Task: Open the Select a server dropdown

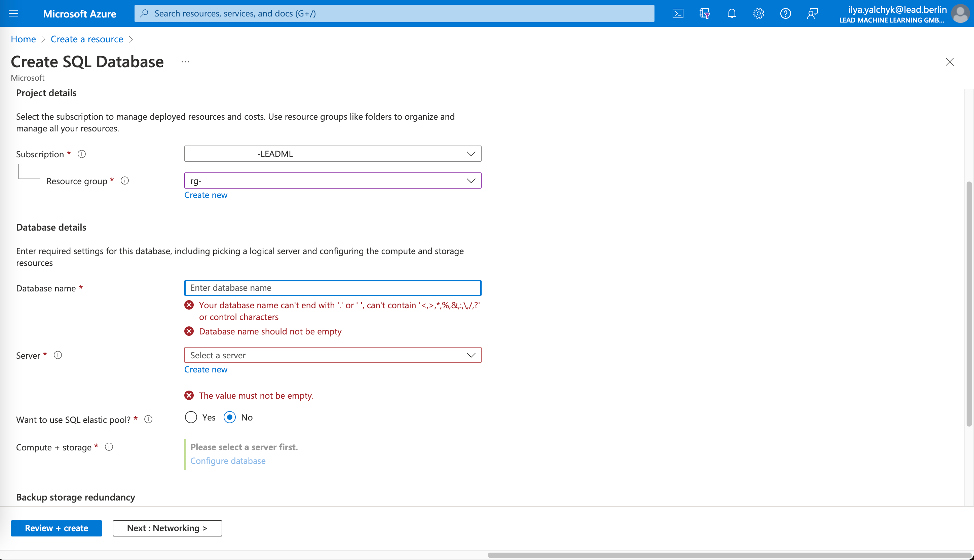Action: click(333, 355)
